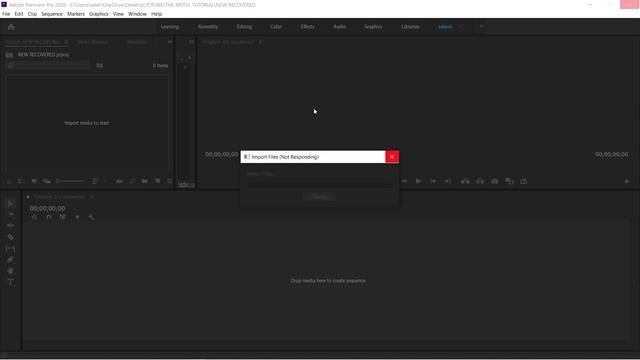Select the Razor tool
Viewport: 640px width, 360px height.
click(x=11, y=237)
